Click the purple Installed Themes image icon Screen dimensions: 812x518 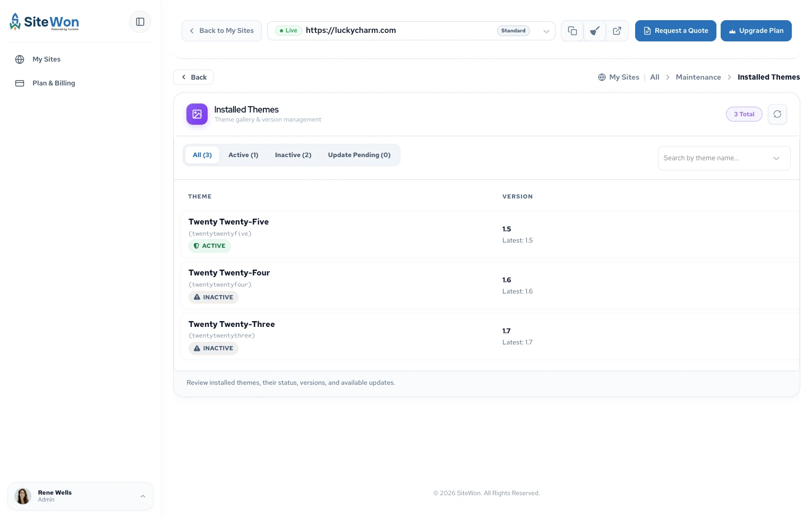(x=197, y=114)
